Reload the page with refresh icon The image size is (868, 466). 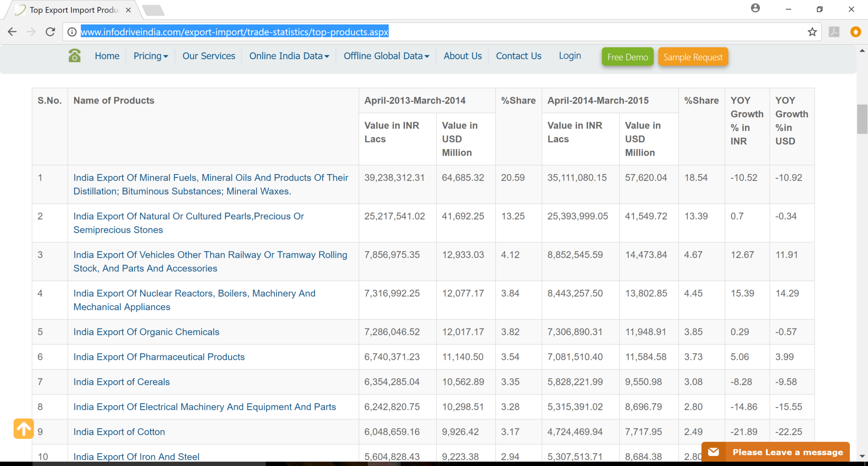tap(50, 32)
